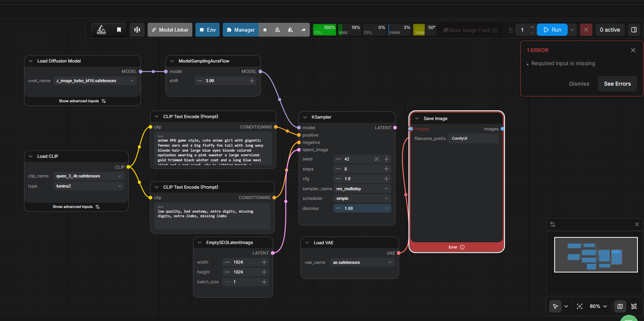Open the Model Linker menu
644x321 pixels.
tap(170, 30)
